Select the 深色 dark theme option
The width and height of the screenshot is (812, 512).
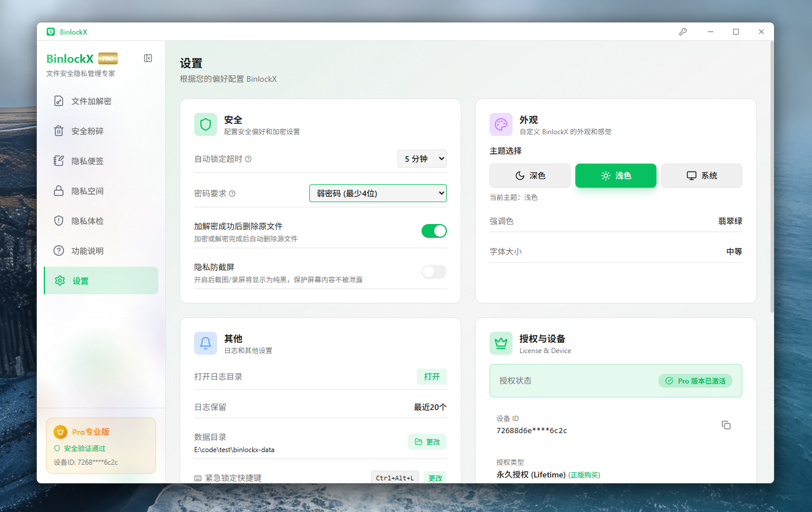(530, 176)
